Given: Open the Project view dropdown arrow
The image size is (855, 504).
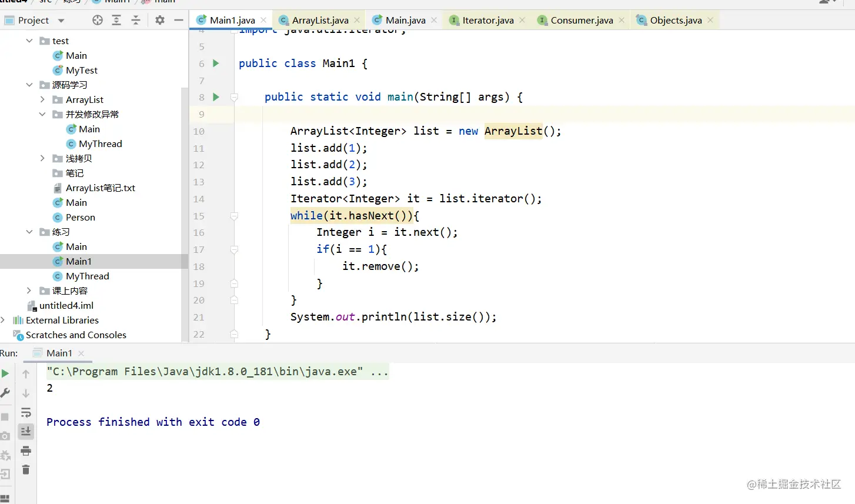Looking at the screenshot, I should (61, 21).
